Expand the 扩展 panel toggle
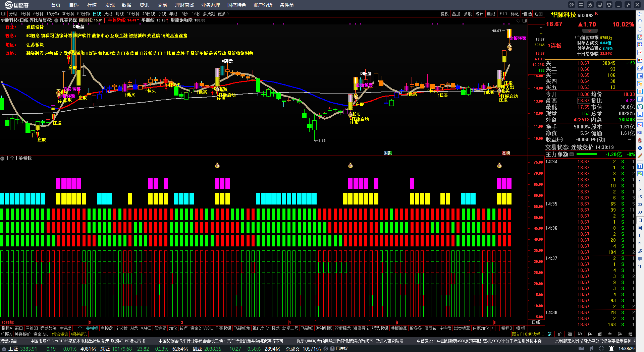 tap(6, 334)
